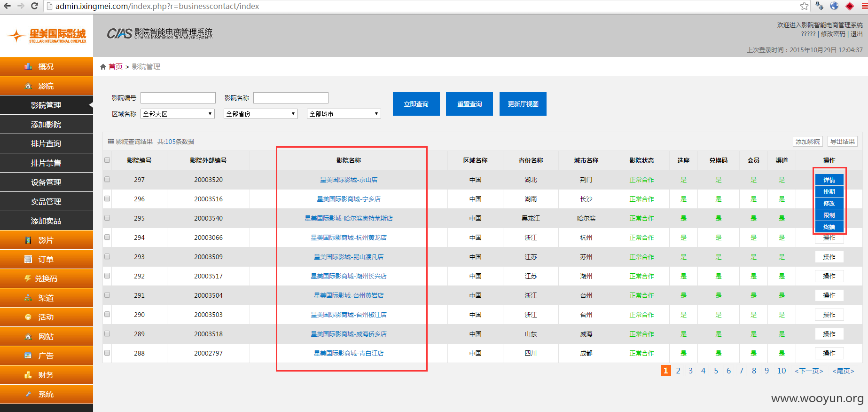Open 排片禁售 in the sidebar

(x=47, y=163)
